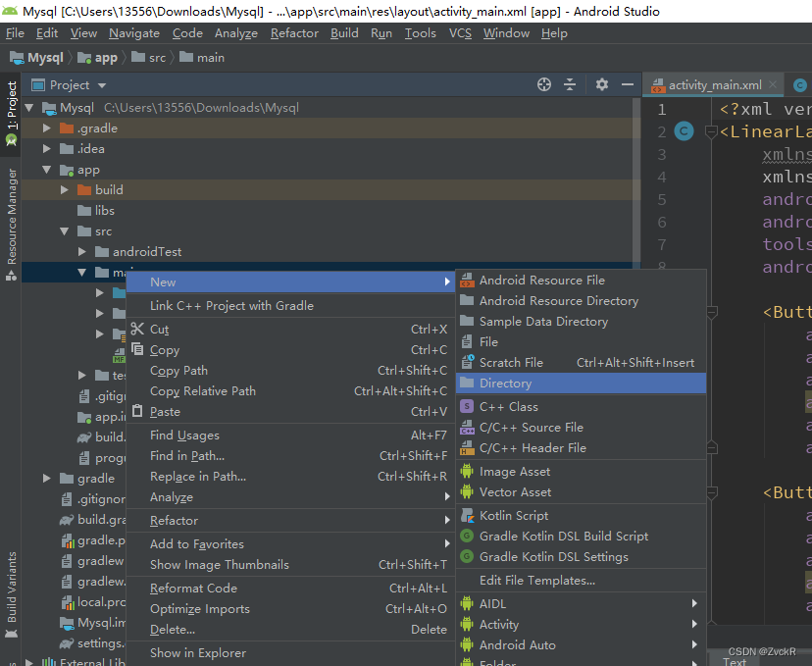Click the AIDL android icon
Screen dimensions: 812x666
pos(467,603)
